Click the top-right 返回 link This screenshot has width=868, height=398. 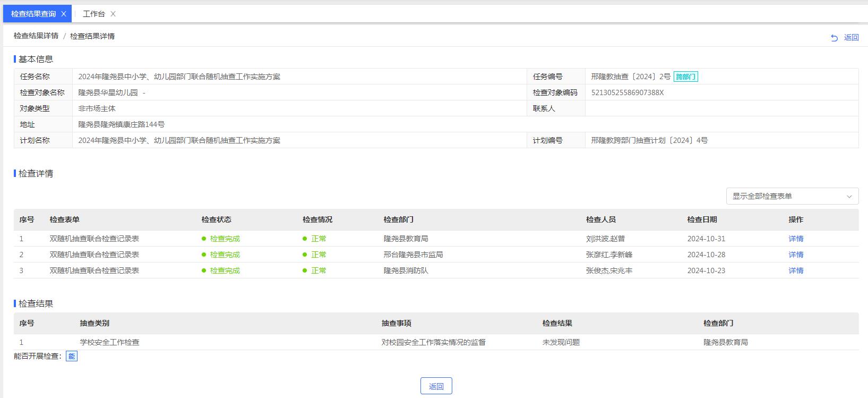coord(851,38)
